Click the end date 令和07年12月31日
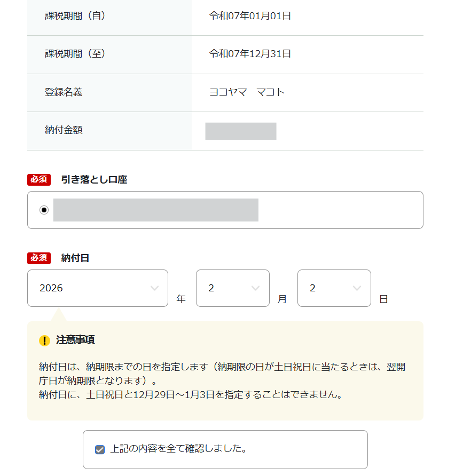471x476 pixels. 250,54
